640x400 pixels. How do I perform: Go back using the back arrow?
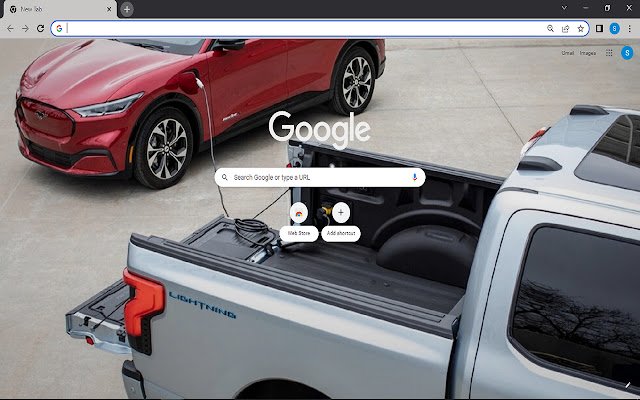click(10, 29)
